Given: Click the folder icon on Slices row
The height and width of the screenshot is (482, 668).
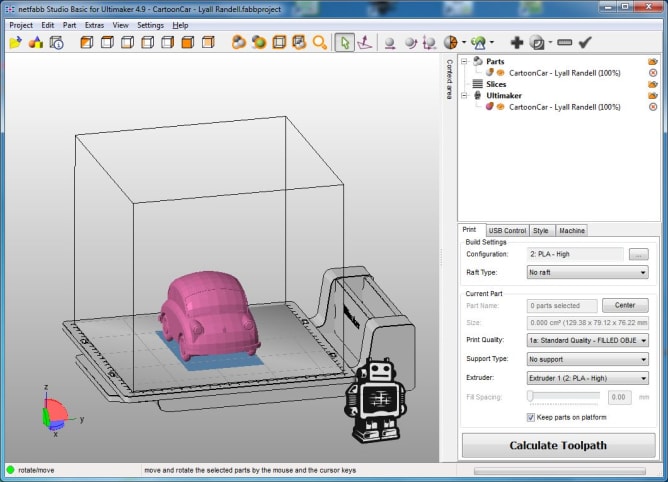Looking at the screenshot, I should [653, 84].
